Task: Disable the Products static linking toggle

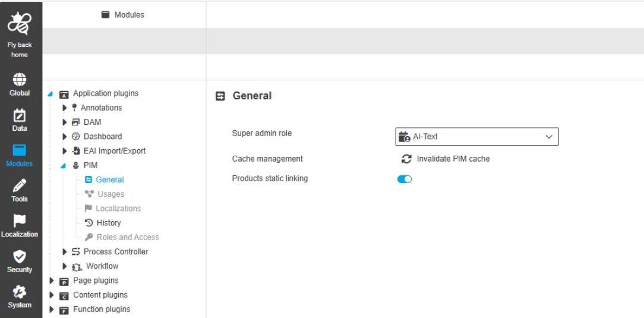Action: tap(405, 179)
